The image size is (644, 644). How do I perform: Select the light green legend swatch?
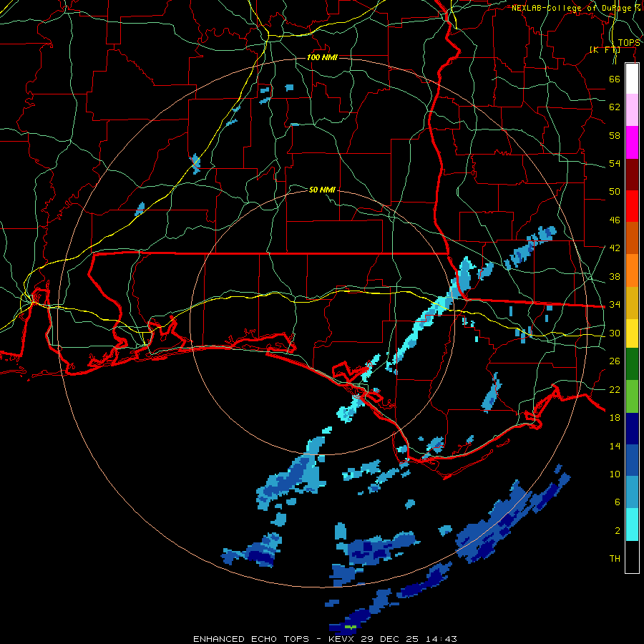click(x=632, y=396)
